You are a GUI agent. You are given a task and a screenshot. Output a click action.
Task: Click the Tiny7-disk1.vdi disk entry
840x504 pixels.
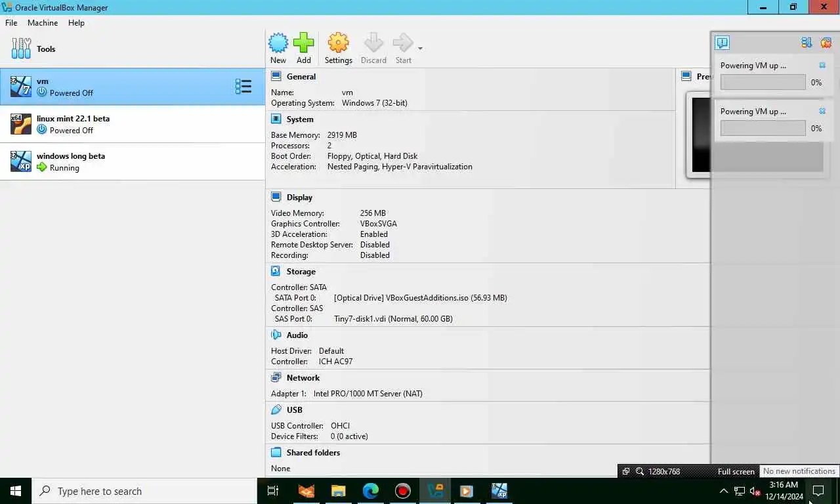pyautogui.click(x=393, y=319)
